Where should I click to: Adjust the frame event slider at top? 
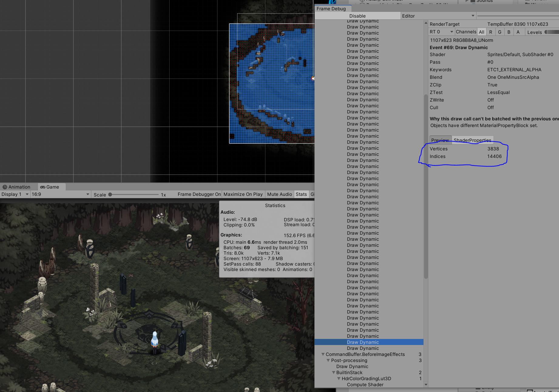tap(518, 16)
